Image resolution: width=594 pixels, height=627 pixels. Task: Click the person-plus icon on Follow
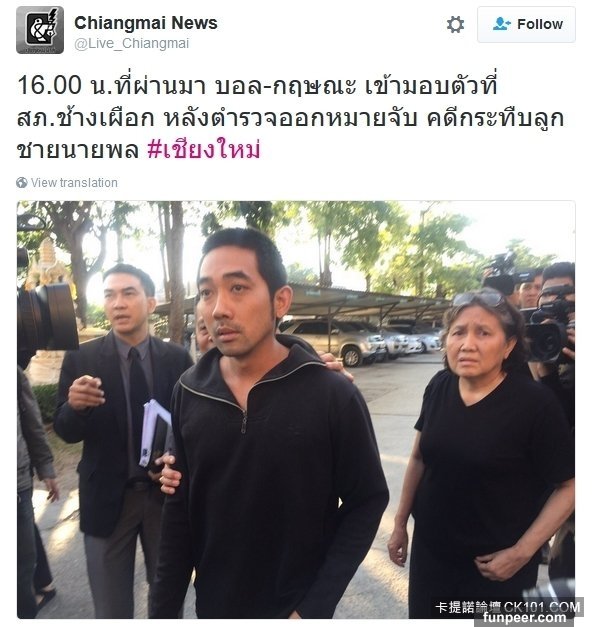coord(501,24)
